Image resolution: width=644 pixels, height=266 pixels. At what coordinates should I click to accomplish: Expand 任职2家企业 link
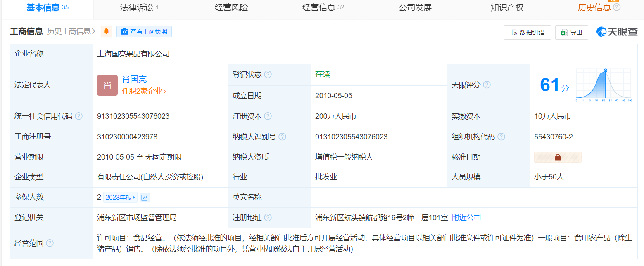tap(144, 92)
